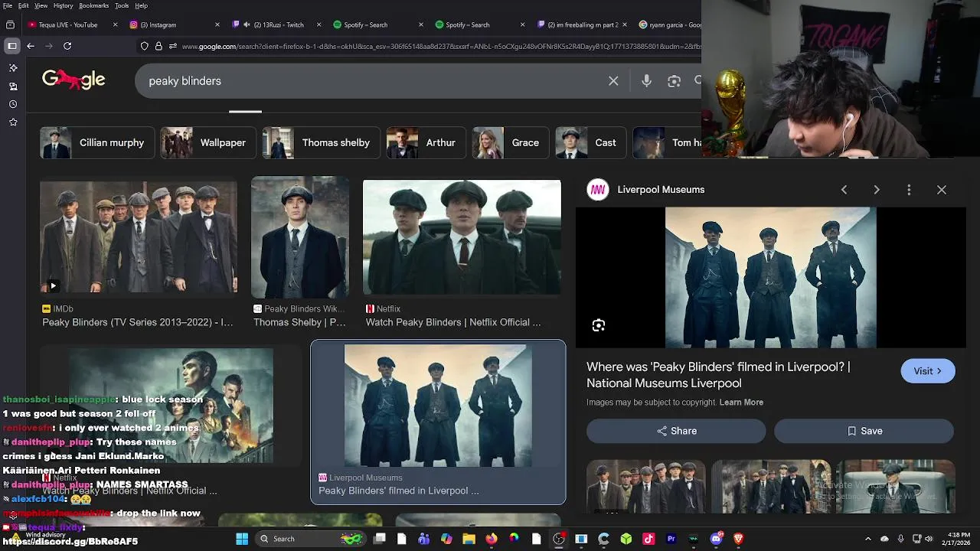Filter images by Arthur chip
Image resolution: width=980 pixels, height=551 pixels.
[426, 142]
